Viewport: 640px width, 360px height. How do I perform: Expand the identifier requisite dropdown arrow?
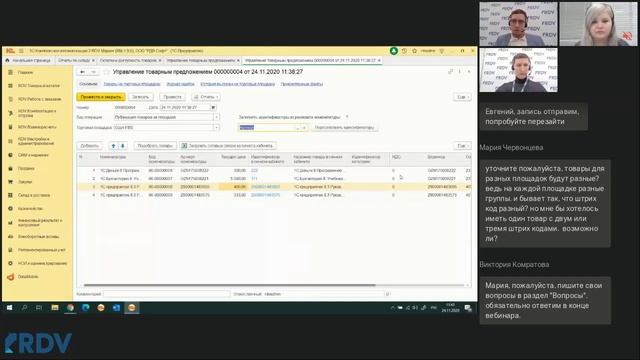click(x=304, y=128)
